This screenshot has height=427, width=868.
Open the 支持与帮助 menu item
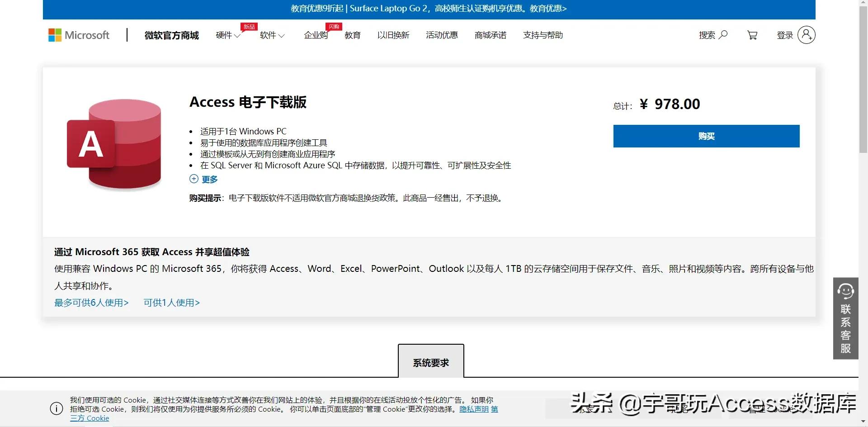coord(543,35)
